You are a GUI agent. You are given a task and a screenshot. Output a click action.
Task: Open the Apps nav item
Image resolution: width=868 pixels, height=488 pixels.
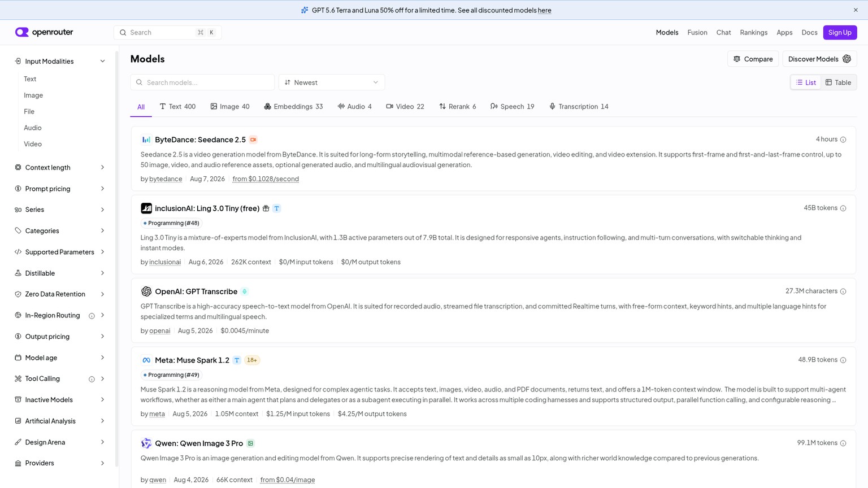(784, 32)
